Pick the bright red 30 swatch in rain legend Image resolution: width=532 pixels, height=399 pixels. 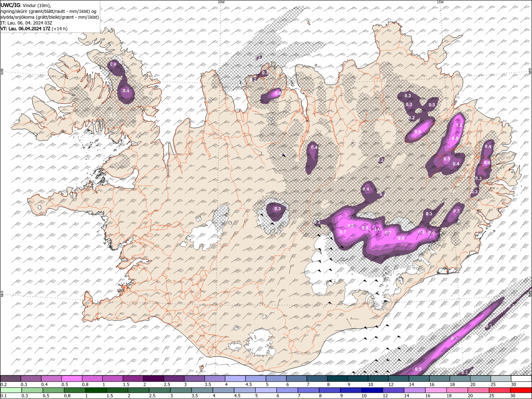point(522,390)
